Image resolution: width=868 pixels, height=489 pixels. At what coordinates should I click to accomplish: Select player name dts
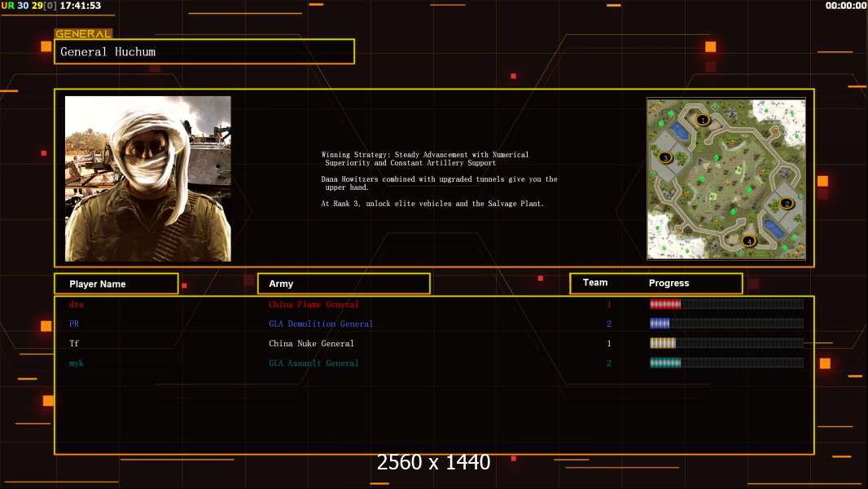click(77, 305)
